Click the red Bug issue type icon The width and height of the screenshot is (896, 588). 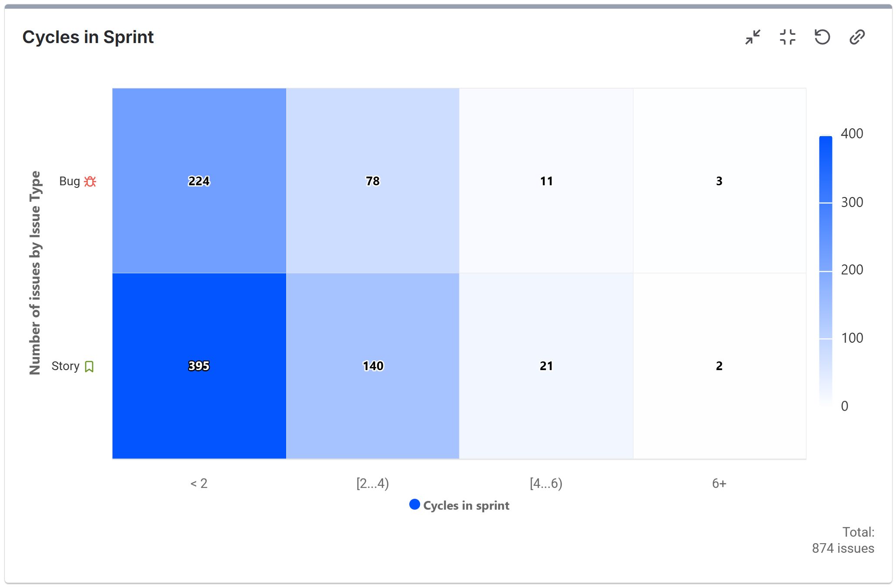(90, 181)
